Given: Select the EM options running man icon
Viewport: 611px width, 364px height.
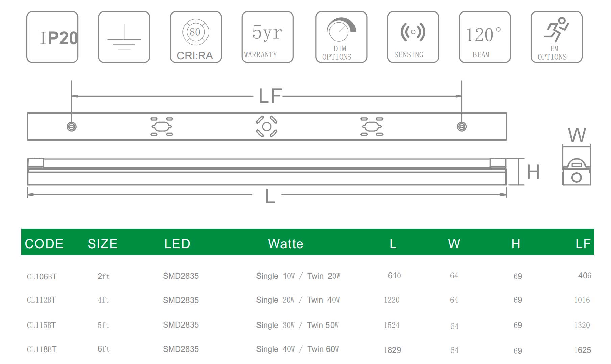Looking at the screenshot, I should coord(556,37).
